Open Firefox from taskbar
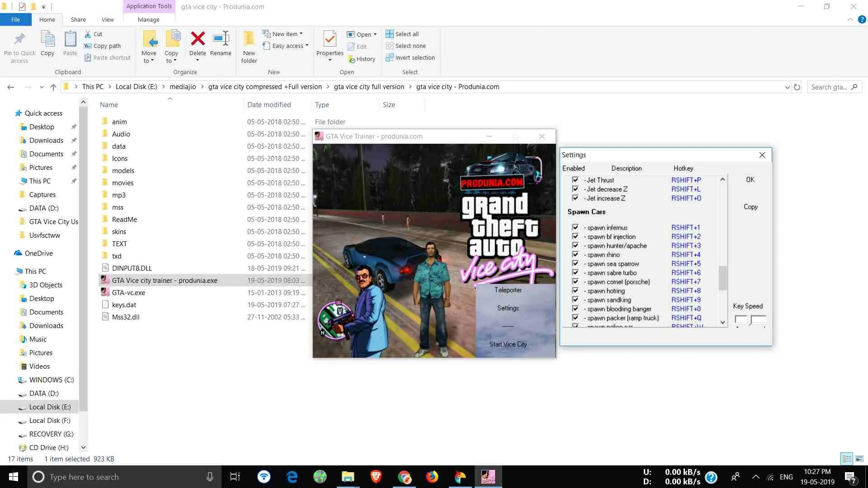Image resolution: width=868 pixels, height=488 pixels. click(x=432, y=477)
